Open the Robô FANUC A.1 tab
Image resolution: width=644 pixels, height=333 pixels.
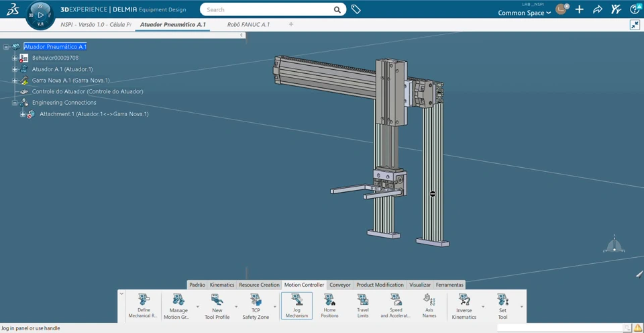248,24
